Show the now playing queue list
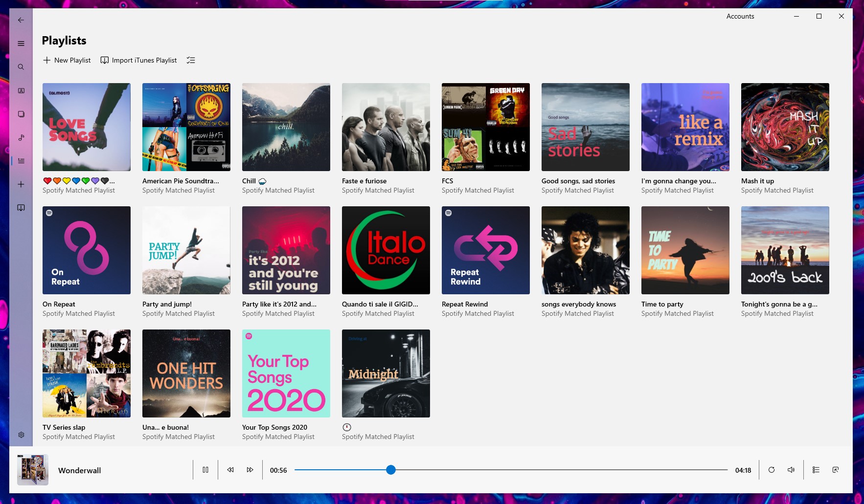Screen dimensions: 864x504 (x=816, y=470)
